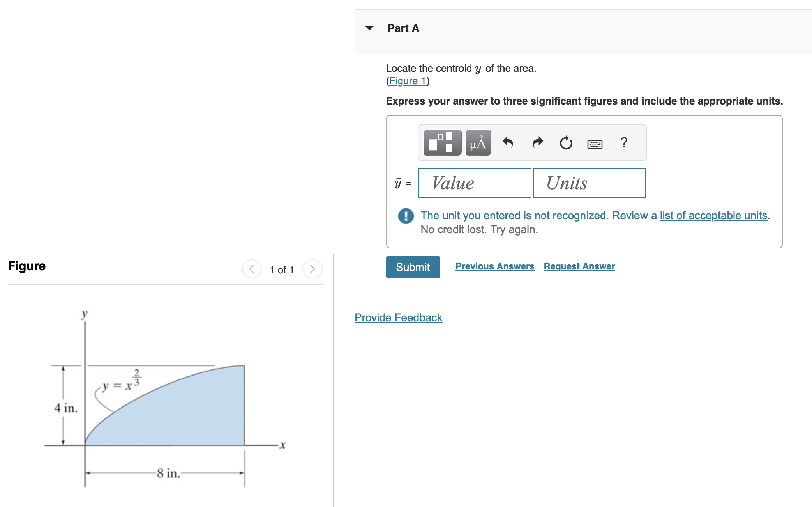Open the keyboard shortcuts icon
812x507 pixels.
595,144
